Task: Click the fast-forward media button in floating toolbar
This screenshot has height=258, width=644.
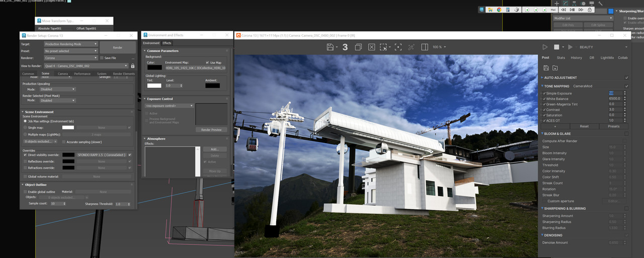Action: click(x=581, y=10)
